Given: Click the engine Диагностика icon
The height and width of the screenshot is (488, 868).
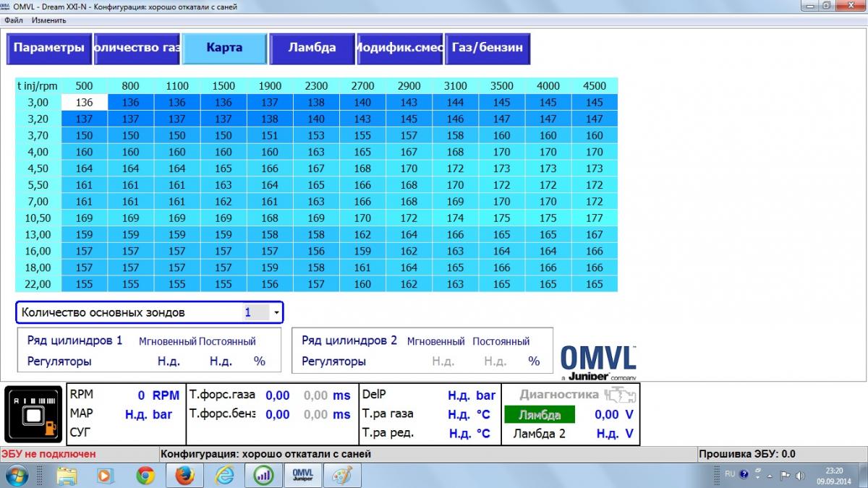Looking at the screenshot, I should (620, 395).
